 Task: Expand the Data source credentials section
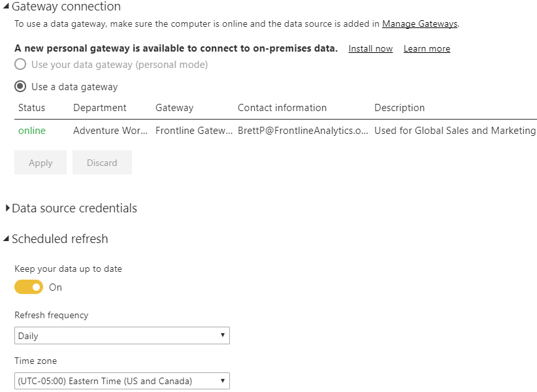(x=8, y=208)
